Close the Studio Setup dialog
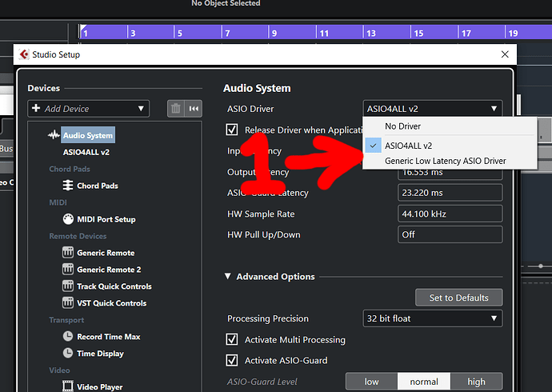Viewport: 552px width, 392px height. [x=505, y=54]
